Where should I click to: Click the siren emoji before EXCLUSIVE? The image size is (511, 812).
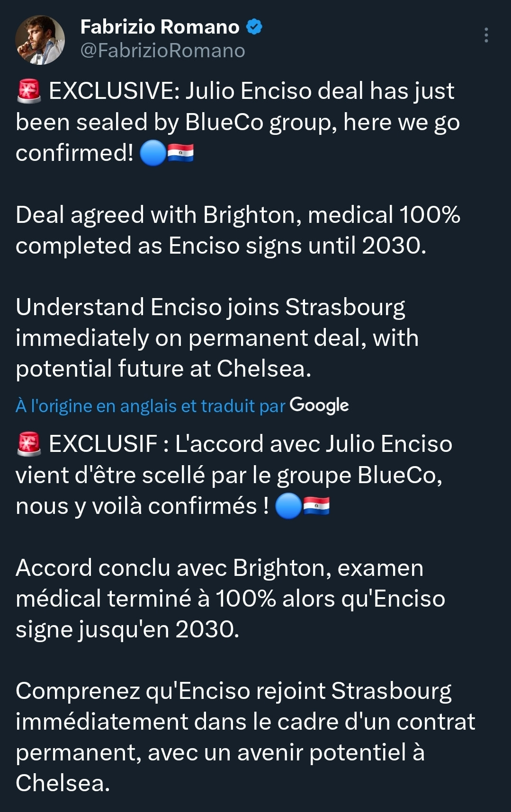click(x=29, y=91)
